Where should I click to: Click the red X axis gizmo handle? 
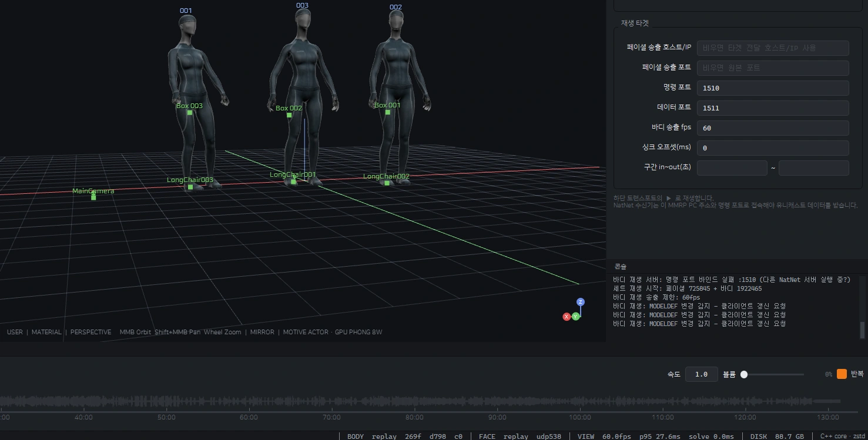567,317
